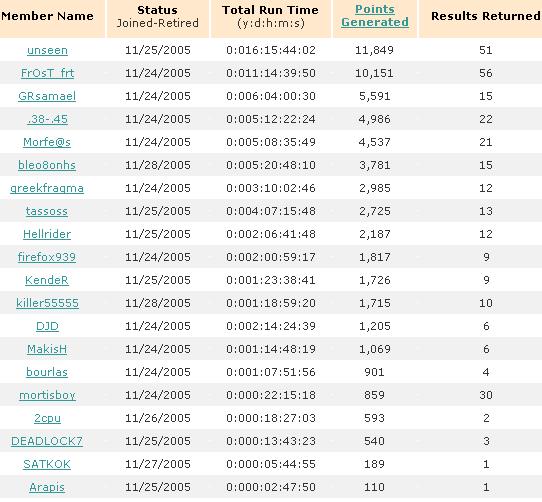Sort by Points Generated column header
The image size is (542, 502).
375,16
